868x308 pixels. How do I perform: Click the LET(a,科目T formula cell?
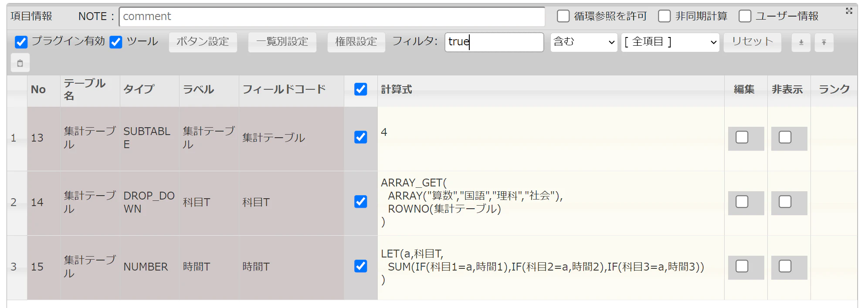tap(551, 268)
